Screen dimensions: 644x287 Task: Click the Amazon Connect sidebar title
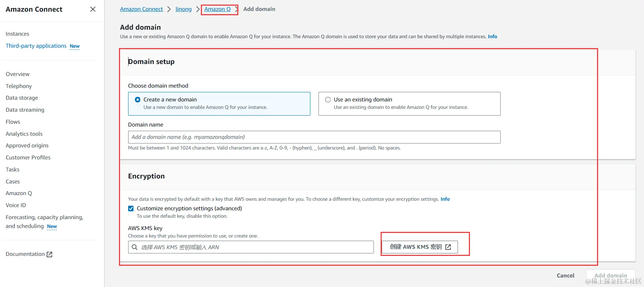(34, 9)
